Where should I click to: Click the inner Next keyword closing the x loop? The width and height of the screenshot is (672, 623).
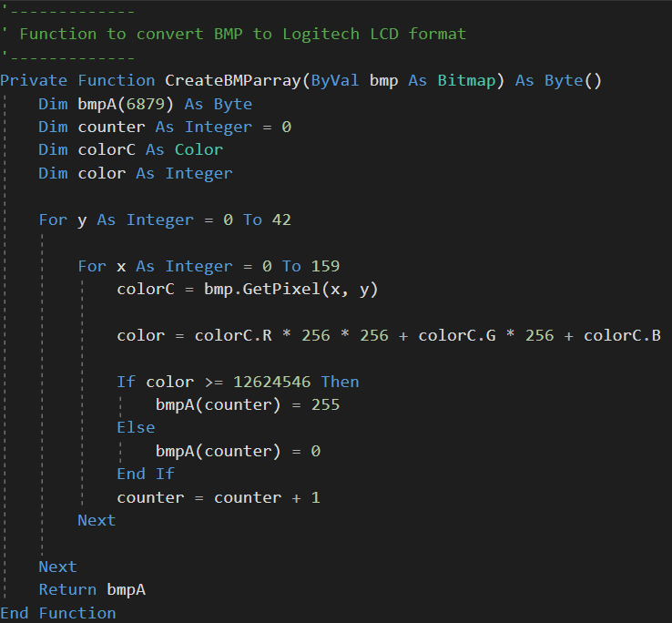click(97, 520)
